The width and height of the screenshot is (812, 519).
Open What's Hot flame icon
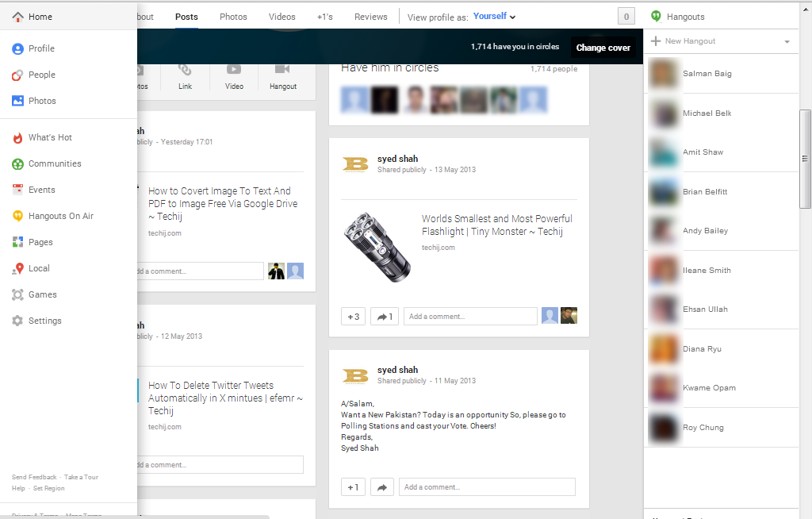click(x=17, y=138)
